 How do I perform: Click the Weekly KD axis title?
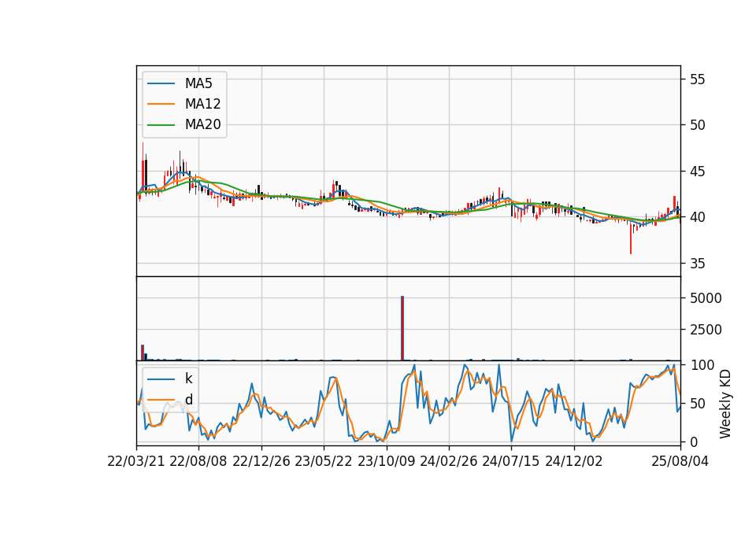725,404
